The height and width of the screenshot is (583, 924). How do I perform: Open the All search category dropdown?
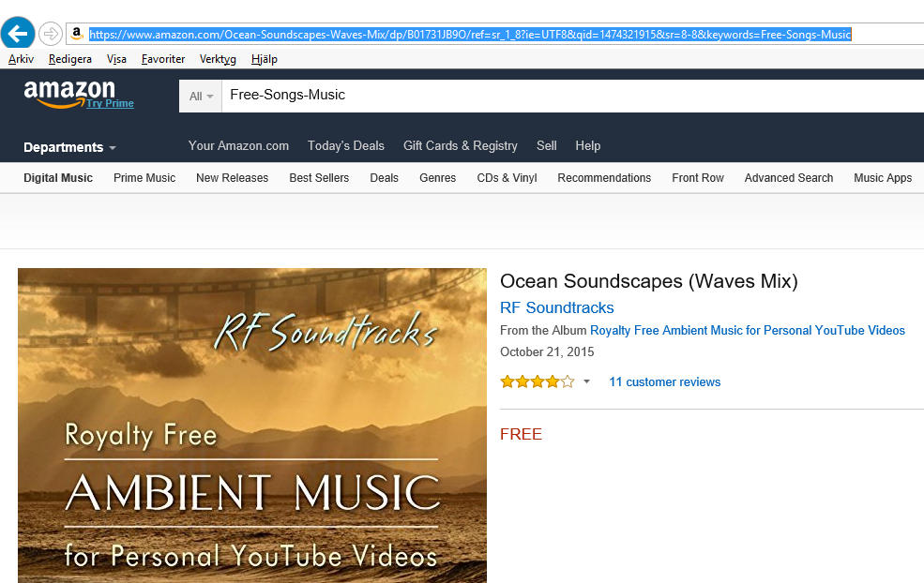(201, 96)
